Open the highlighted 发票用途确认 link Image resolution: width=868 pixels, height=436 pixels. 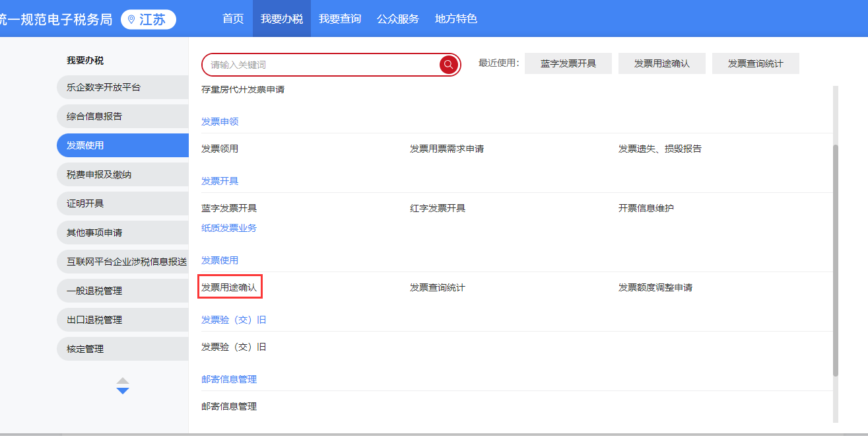pos(229,287)
